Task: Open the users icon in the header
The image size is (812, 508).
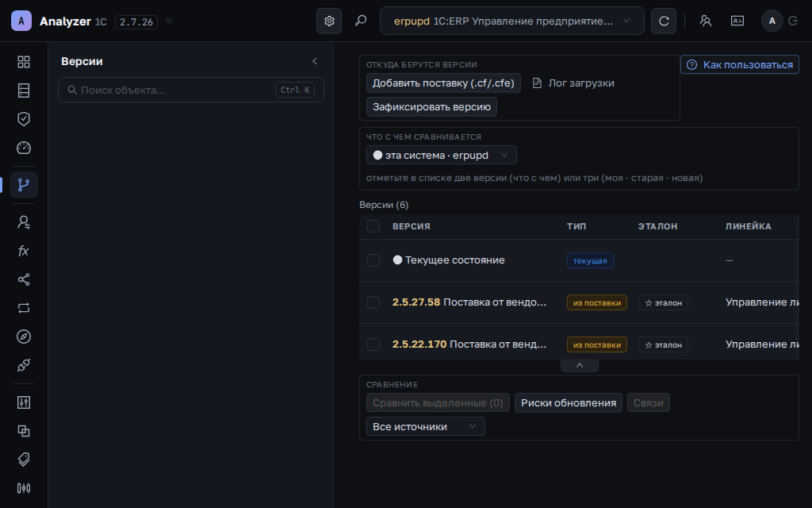Action: coord(705,21)
